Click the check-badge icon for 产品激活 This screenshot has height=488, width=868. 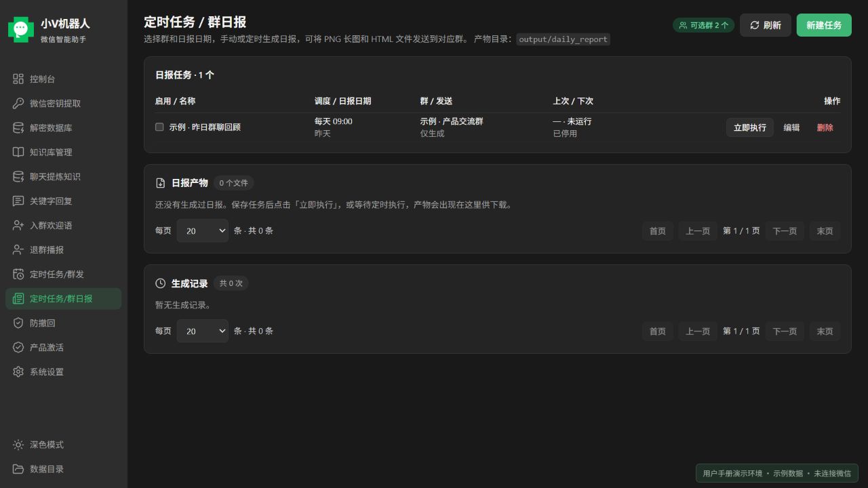click(x=18, y=348)
